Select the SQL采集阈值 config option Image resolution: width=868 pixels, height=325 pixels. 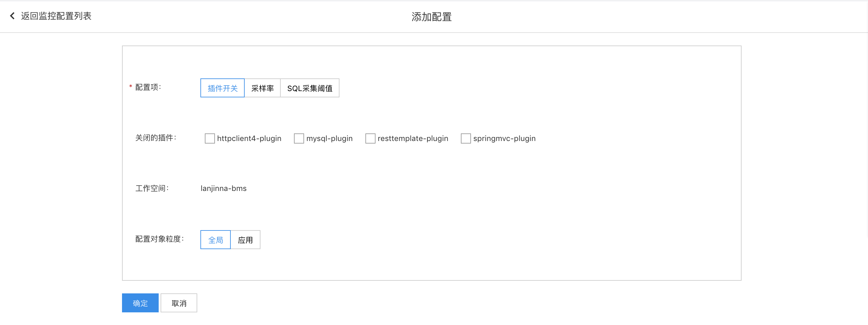tap(310, 88)
